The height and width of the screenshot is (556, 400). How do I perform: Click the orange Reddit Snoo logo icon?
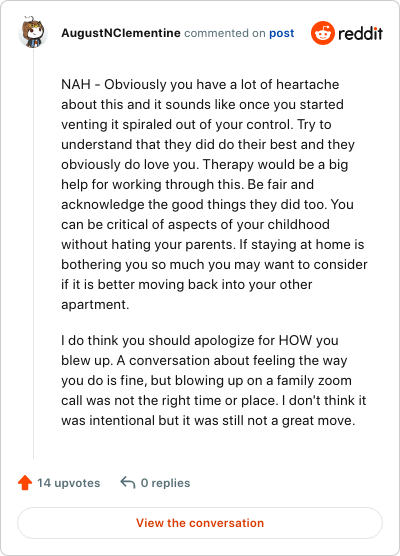(323, 33)
